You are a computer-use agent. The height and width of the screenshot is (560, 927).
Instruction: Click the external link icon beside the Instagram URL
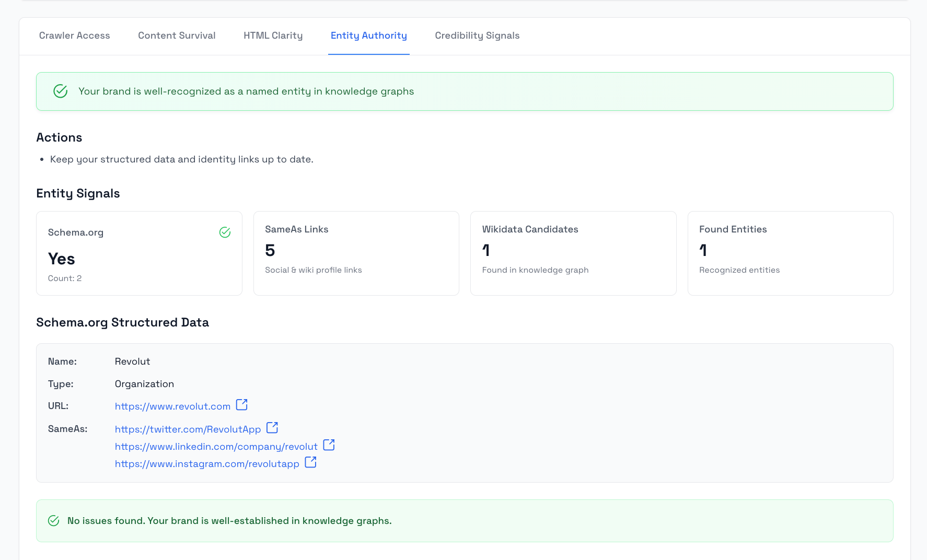tap(310, 462)
